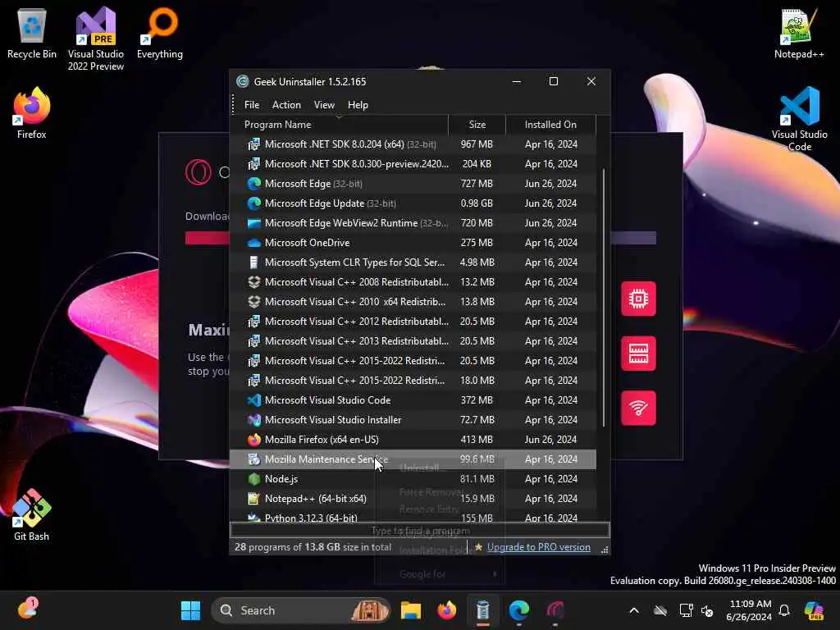Show hidden system tray icons

pos(634,610)
